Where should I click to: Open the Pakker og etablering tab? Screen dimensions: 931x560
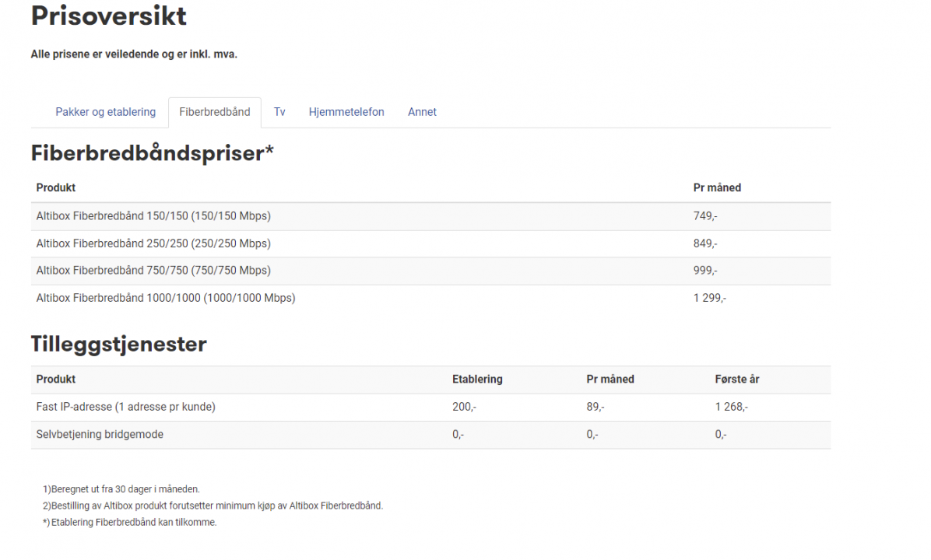106,112
